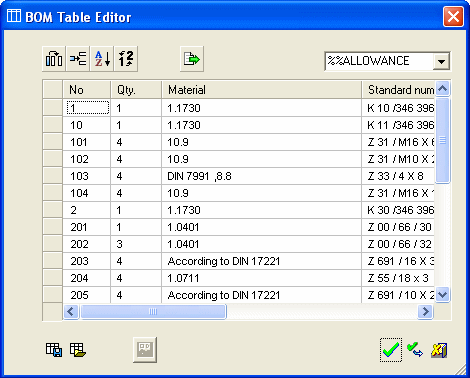470x378 pixels.
Task: Click material 'According to DIN 17221' in row 203
Action: pyautogui.click(x=262, y=261)
